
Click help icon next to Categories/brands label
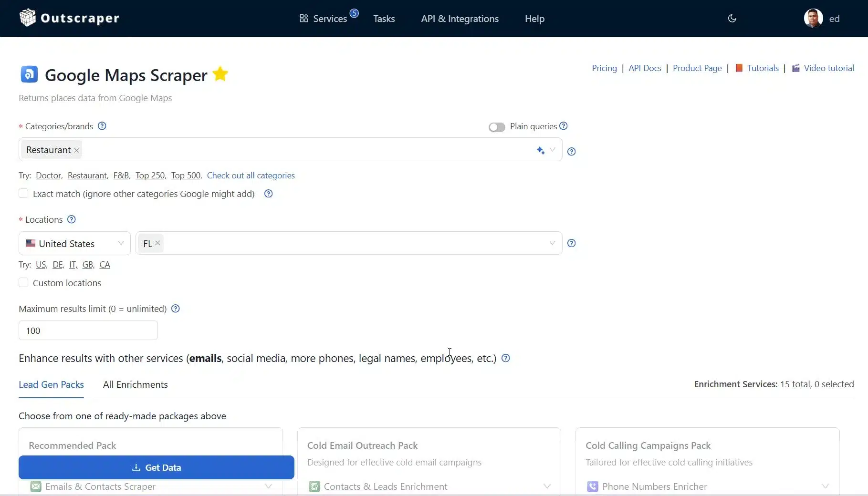click(102, 126)
